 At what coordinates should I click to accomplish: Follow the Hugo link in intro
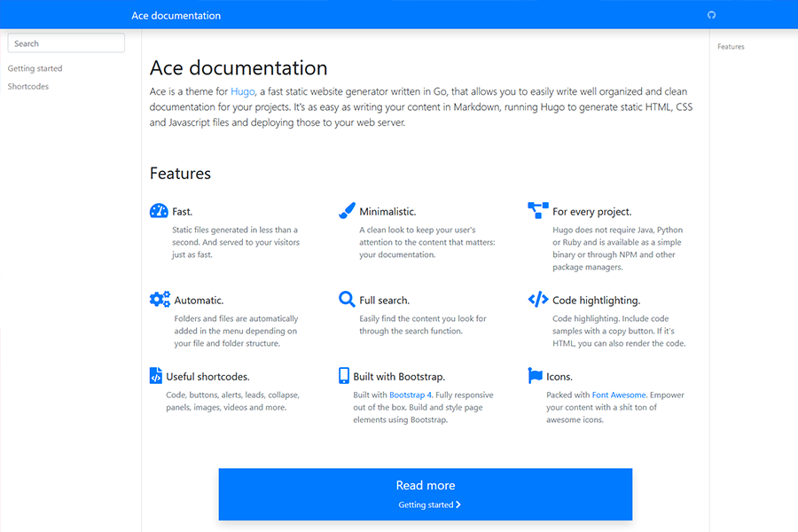pos(243,91)
